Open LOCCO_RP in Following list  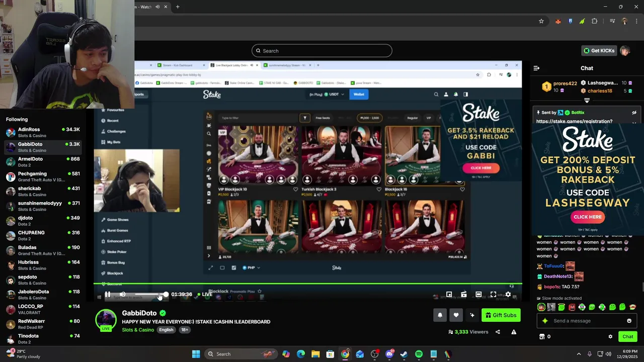[43, 309]
